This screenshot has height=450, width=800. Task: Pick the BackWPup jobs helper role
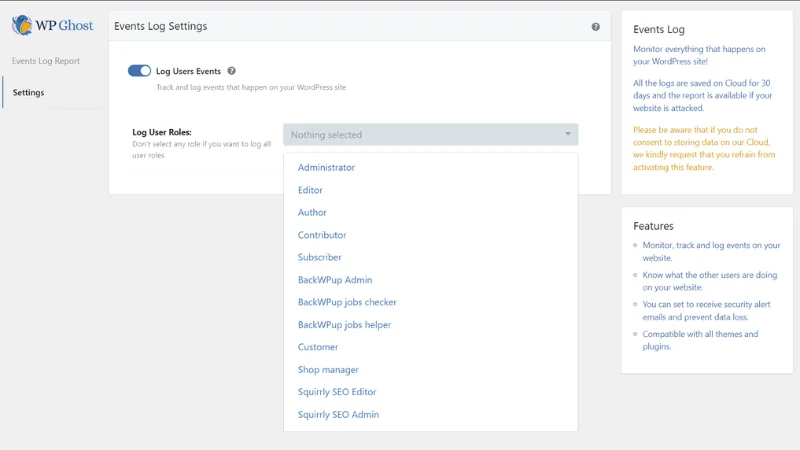[344, 325]
